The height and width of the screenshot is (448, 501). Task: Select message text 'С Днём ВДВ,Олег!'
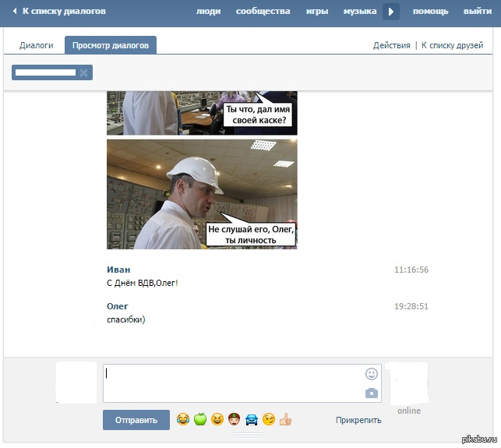coord(142,283)
